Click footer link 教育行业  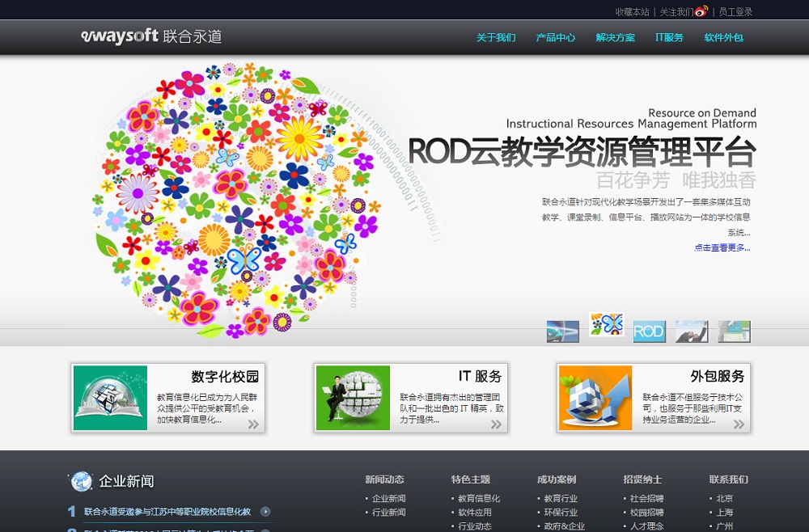pos(561,499)
